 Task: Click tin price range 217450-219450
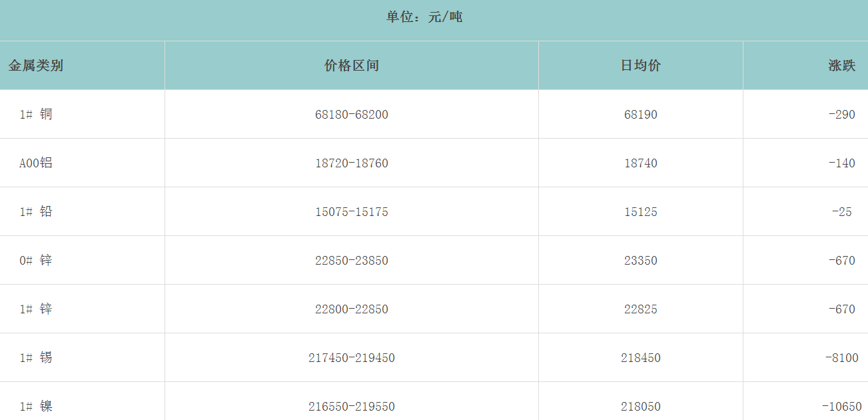[x=352, y=358]
